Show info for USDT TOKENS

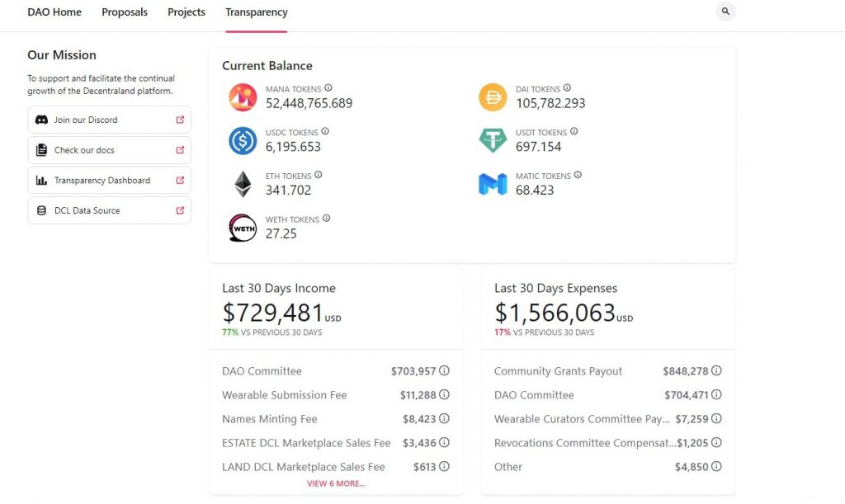[574, 131]
